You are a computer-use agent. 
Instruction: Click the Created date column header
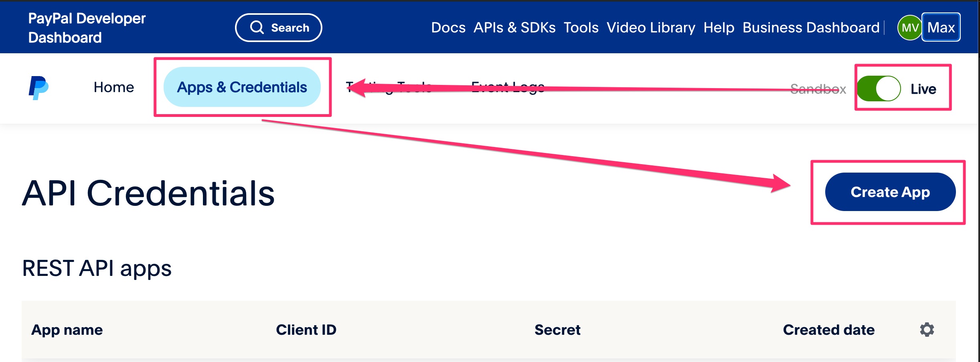pyautogui.click(x=828, y=330)
